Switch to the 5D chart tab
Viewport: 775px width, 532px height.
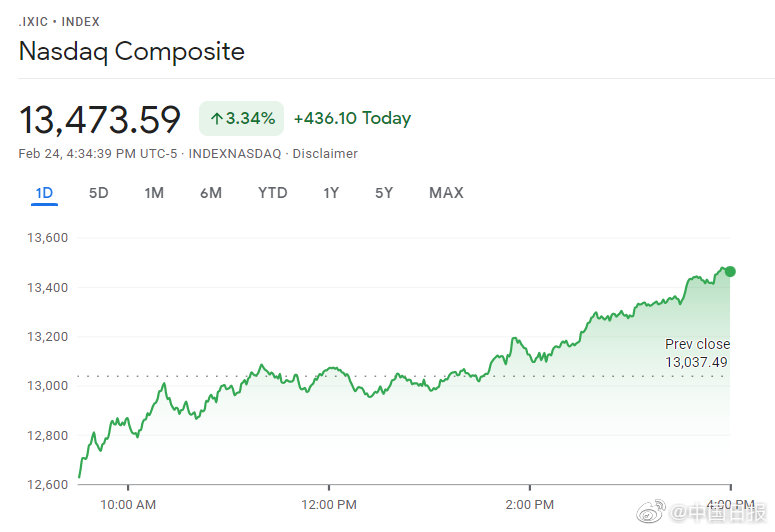point(98,193)
